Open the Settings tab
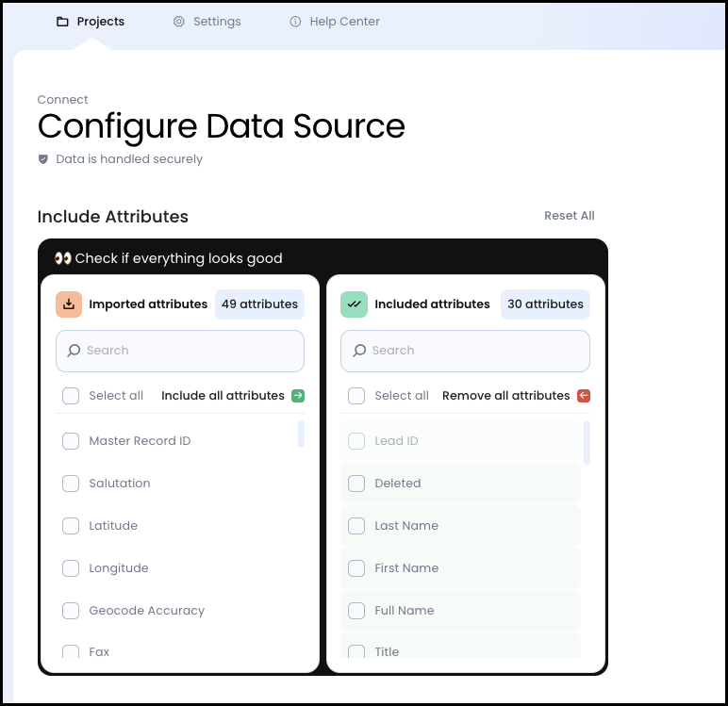This screenshot has height=706, width=728. (207, 22)
